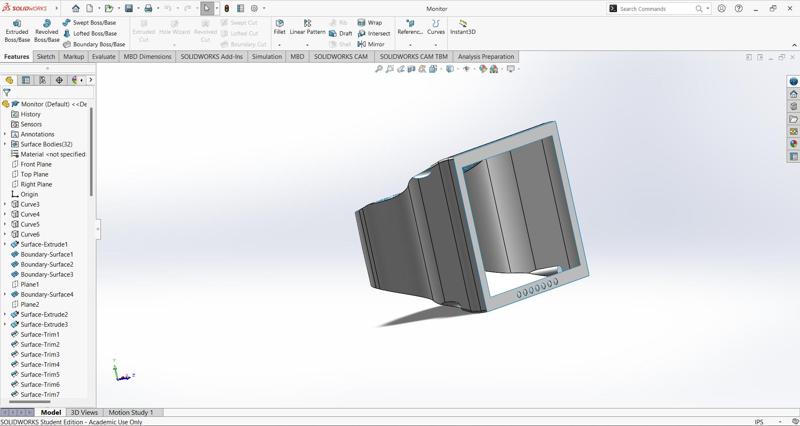This screenshot has height=426, width=800.
Task: Choose Lofted Boss/Base
Action: pos(90,33)
